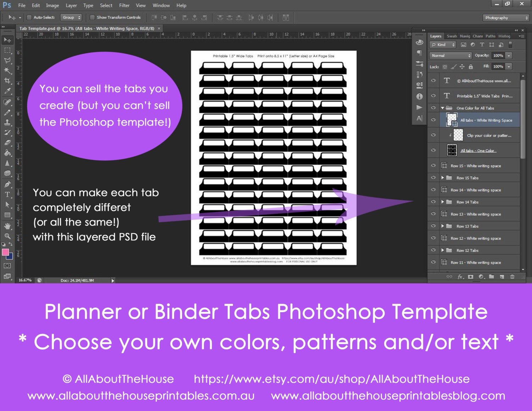
Task: Open the Actions panel play icon
Action: coord(420,107)
